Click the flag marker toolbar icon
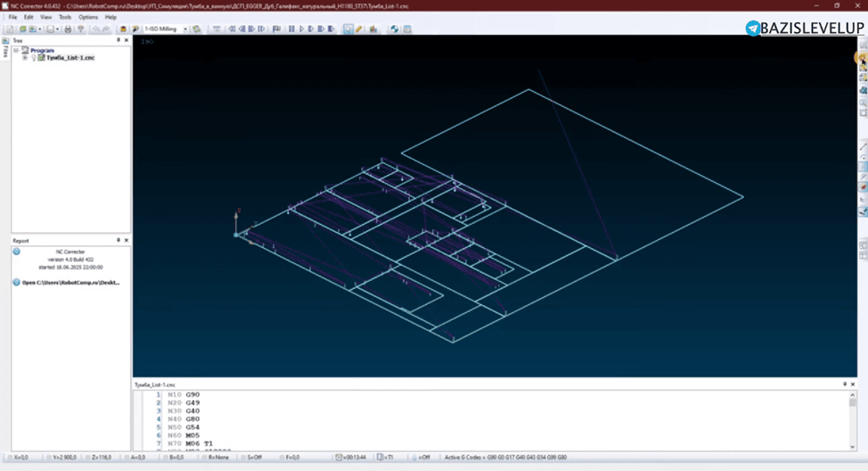Screen dimensions: 868x471 pos(276,29)
